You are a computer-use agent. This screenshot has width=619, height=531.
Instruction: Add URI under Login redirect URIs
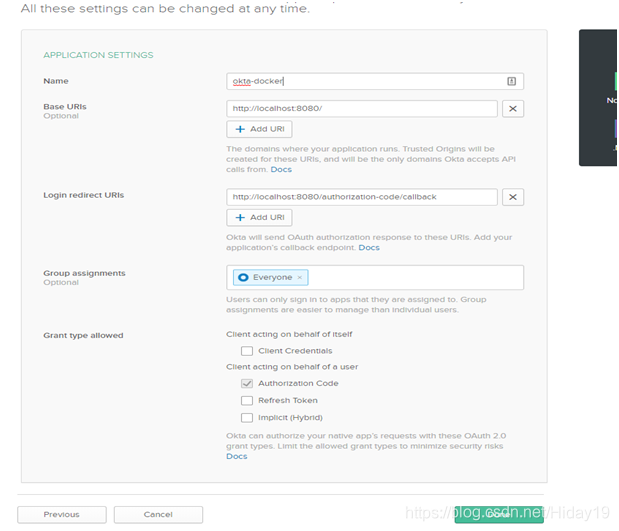coord(259,217)
